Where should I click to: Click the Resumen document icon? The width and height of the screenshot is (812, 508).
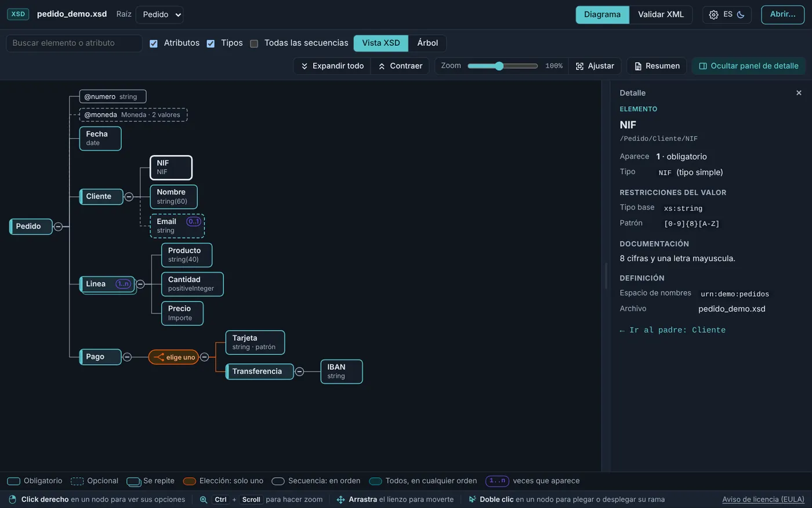point(638,66)
